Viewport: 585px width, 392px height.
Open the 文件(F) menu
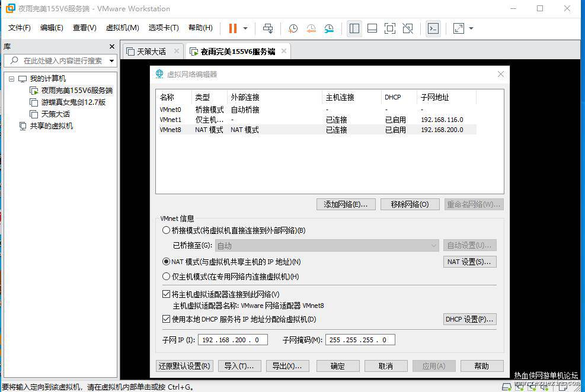(20, 28)
